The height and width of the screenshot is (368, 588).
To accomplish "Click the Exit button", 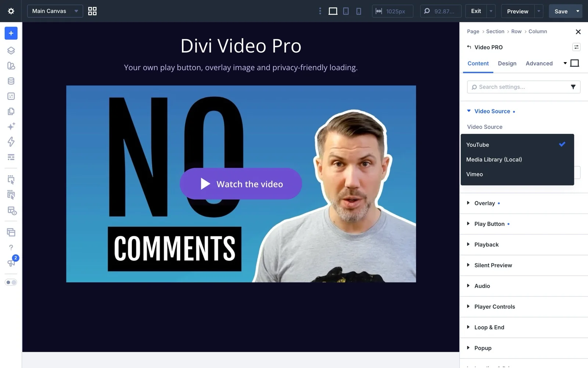I will point(476,11).
